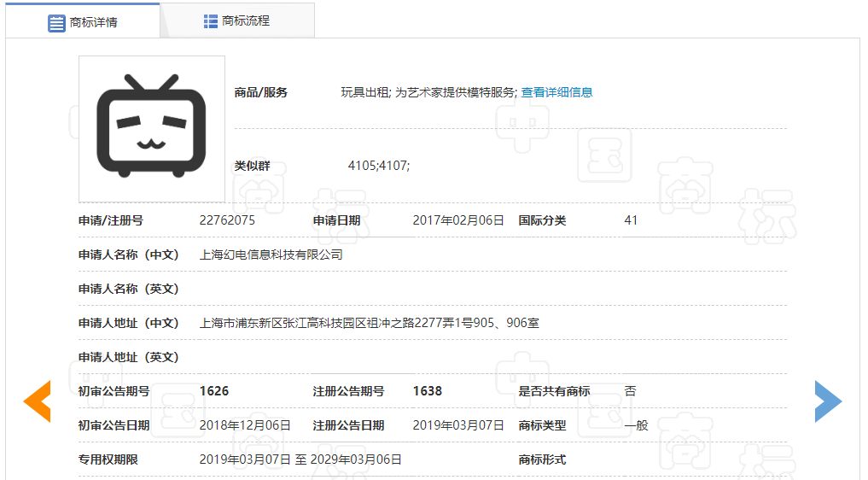The image size is (868, 480).
Task: Select application date 2017年02月06日
Action: tap(458, 220)
